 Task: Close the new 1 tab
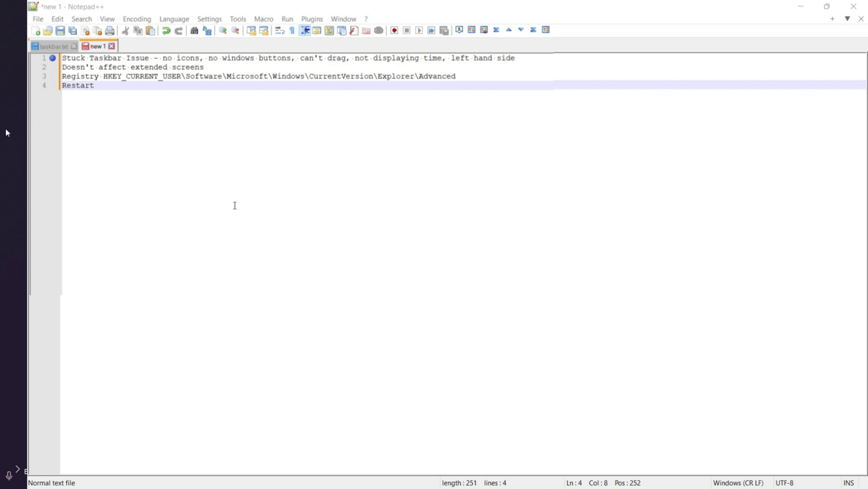112,47
